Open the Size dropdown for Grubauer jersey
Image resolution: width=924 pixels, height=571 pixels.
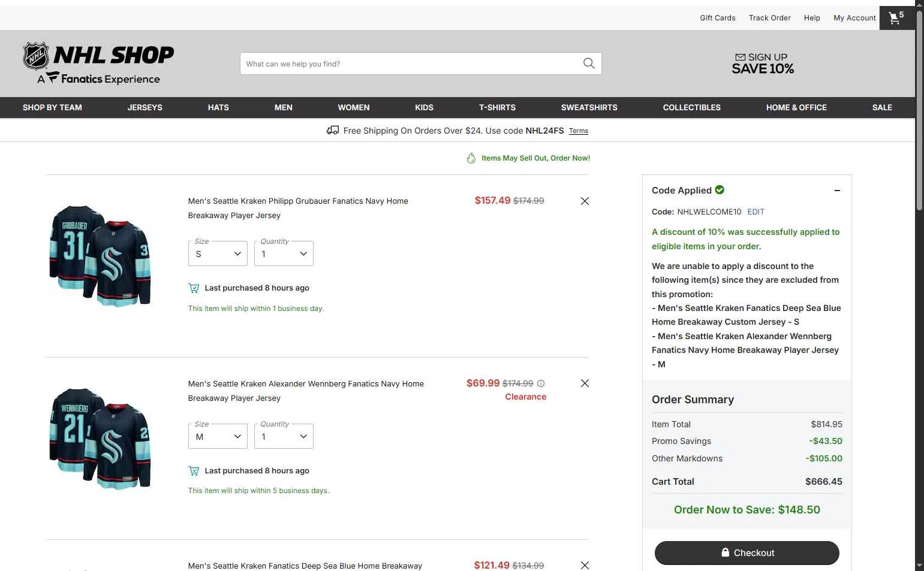[218, 253]
